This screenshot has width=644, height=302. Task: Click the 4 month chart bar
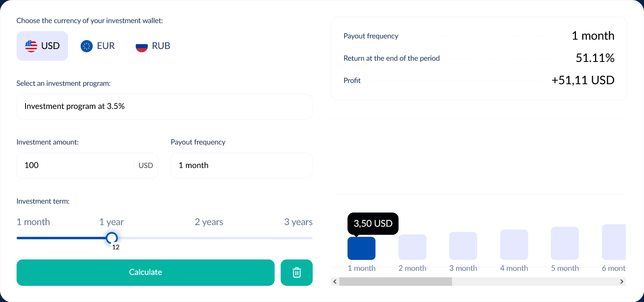click(x=514, y=245)
